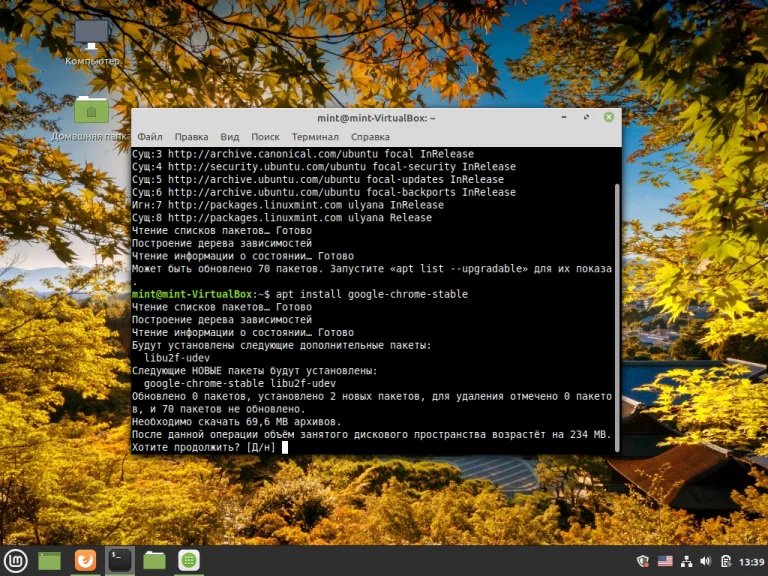Open the Вид menu
The width and height of the screenshot is (768, 576).
coord(230,136)
